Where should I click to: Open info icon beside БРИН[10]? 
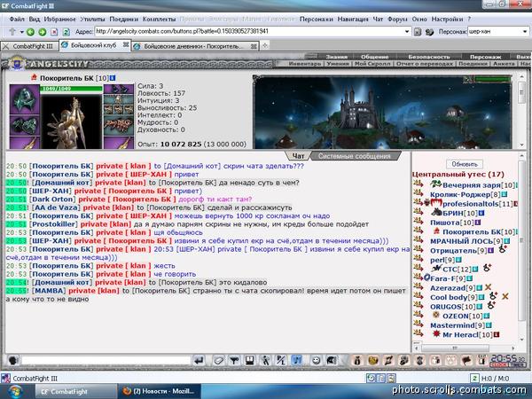point(481,214)
